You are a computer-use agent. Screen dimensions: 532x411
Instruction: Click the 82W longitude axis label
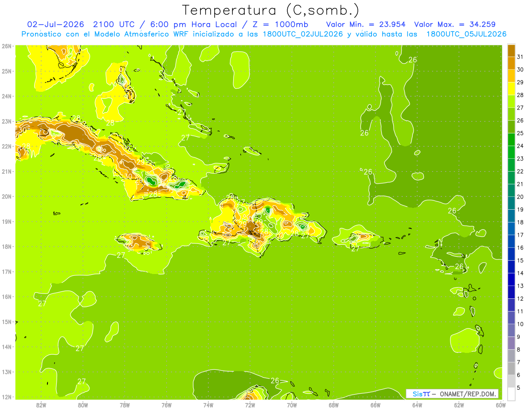coord(41,405)
